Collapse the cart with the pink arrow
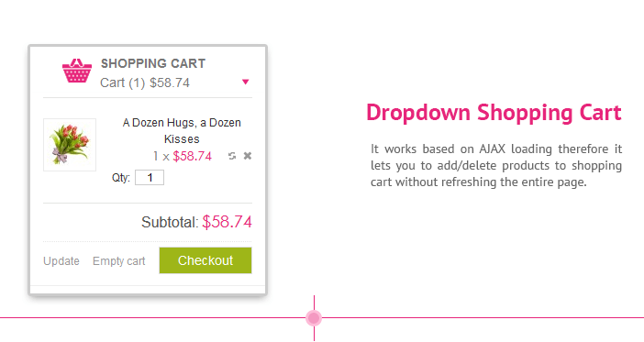 tap(246, 82)
